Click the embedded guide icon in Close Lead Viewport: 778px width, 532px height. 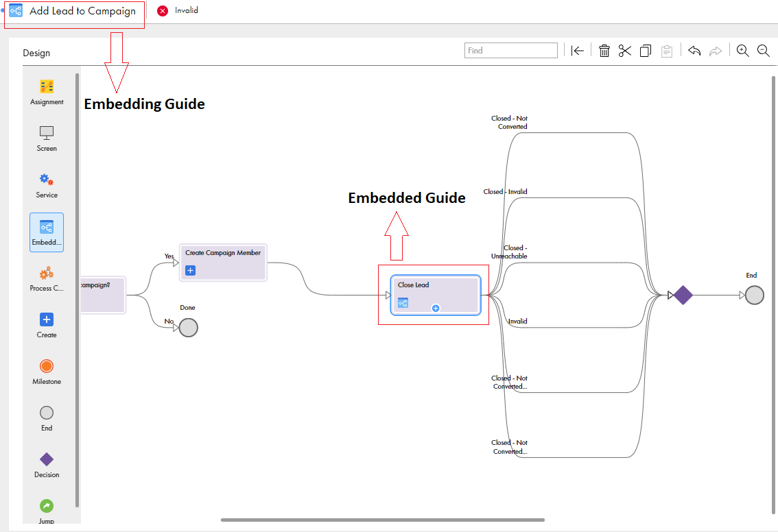click(403, 302)
